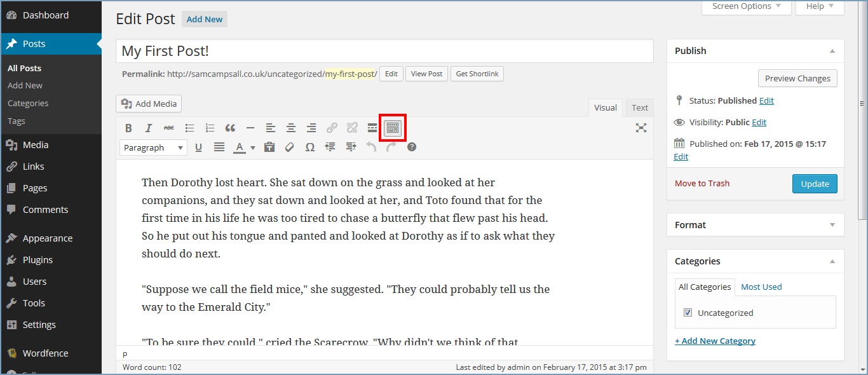Undo the last edit

(370, 147)
